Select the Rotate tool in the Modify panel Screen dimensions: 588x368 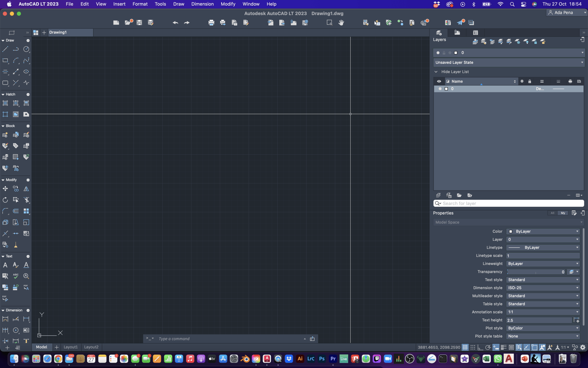coord(5,200)
